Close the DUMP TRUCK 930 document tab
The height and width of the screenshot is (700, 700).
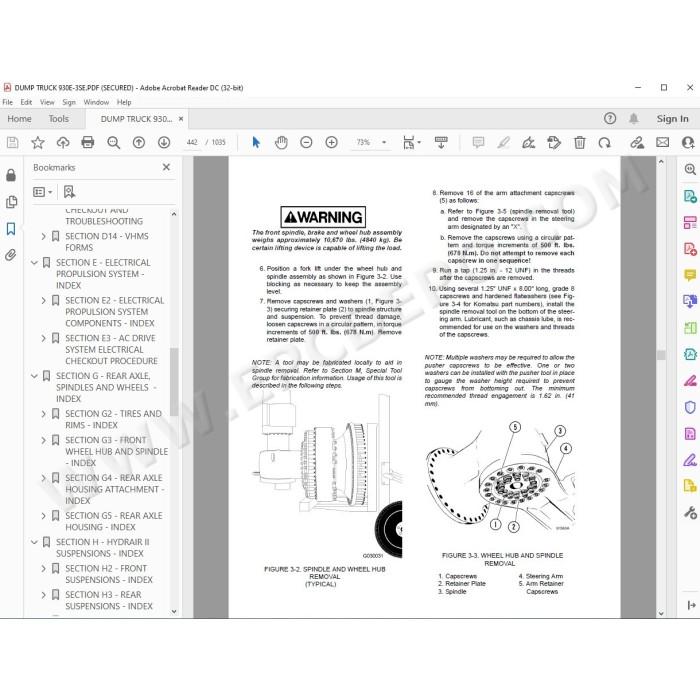(x=181, y=119)
